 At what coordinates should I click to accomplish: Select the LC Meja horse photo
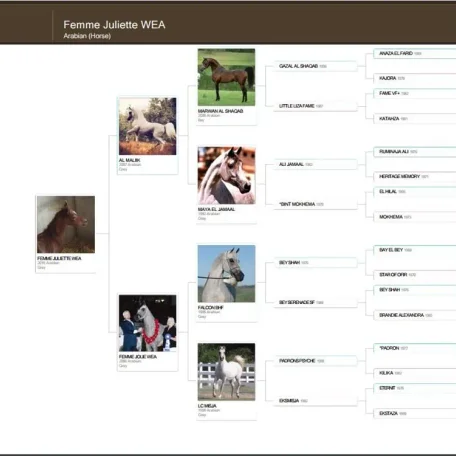pyautogui.click(x=226, y=372)
